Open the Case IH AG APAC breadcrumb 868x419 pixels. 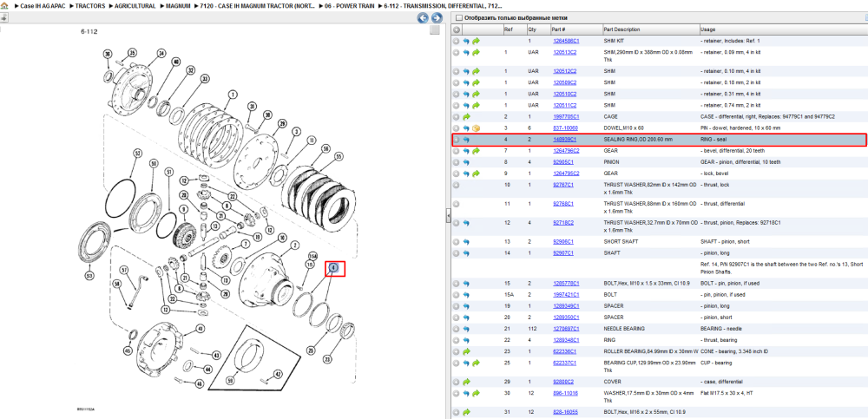click(41, 5)
